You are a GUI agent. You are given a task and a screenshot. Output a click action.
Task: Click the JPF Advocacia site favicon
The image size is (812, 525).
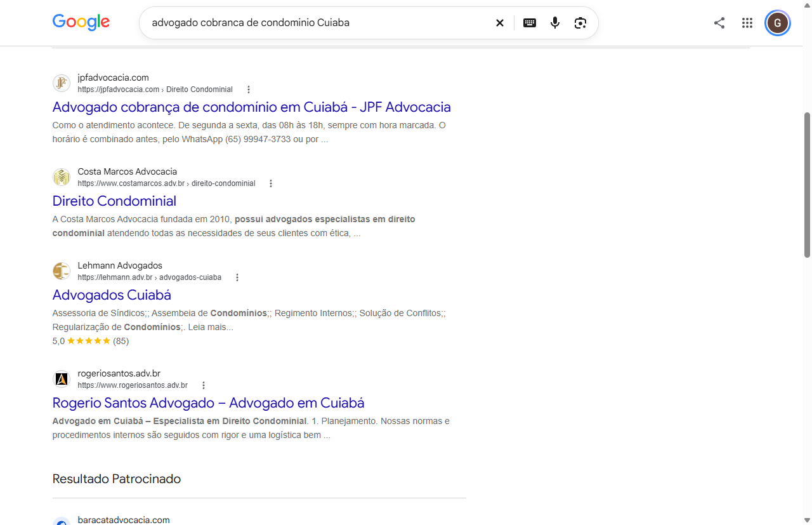(62, 83)
